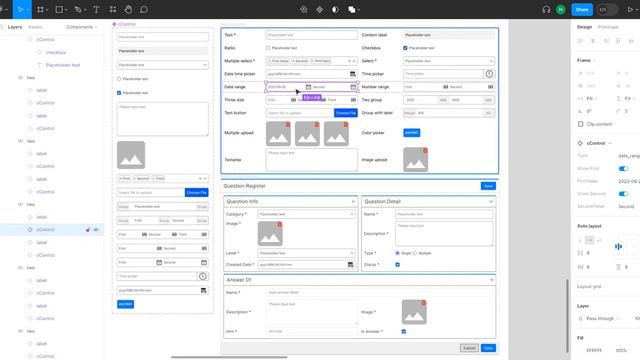This screenshot has height=360, width=640.
Task: Click the blue Choose File button in form
Action: [x=346, y=113]
